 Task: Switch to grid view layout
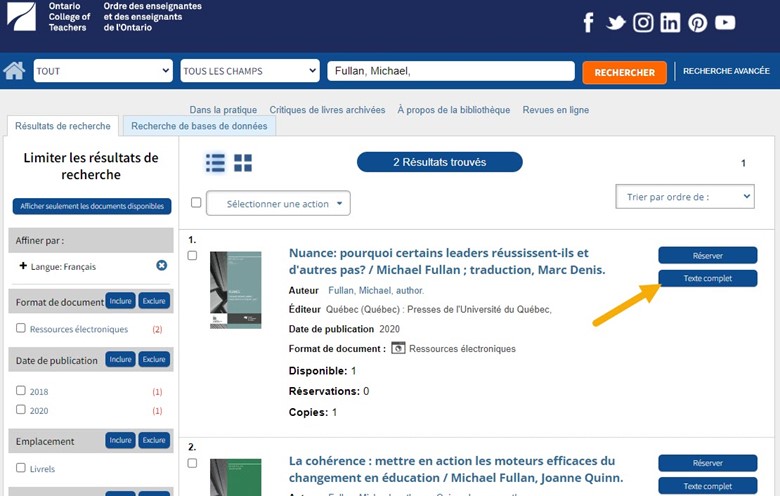(243, 163)
